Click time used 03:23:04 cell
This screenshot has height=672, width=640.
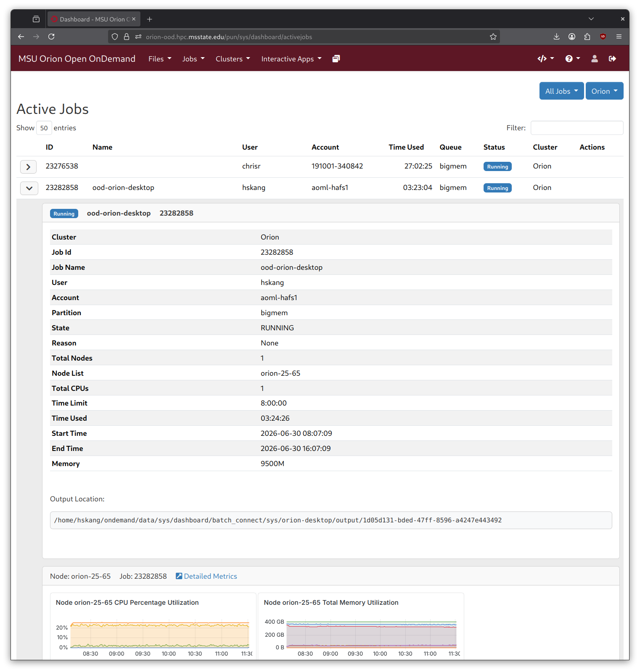pos(418,187)
